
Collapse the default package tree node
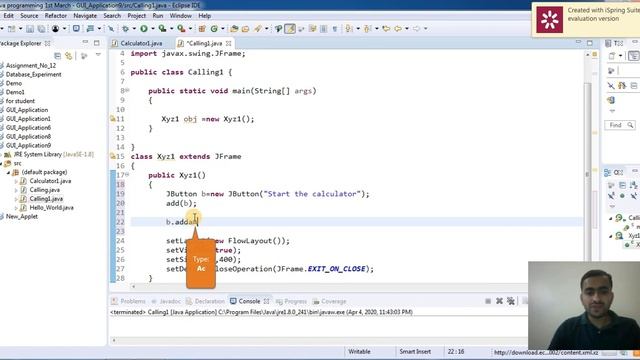(x=8, y=173)
